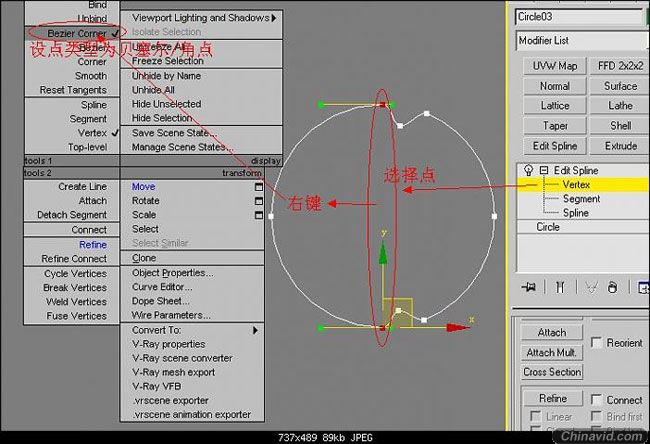Open Manage Scene States menu entry
This screenshot has height=444, width=650.
183,147
